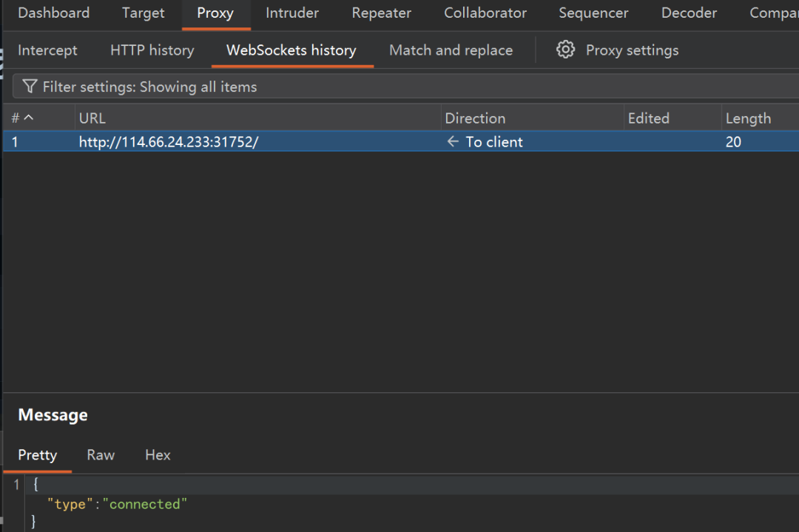Open the Intruder tab
Viewport: 799px width, 532px height.
click(x=292, y=13)
